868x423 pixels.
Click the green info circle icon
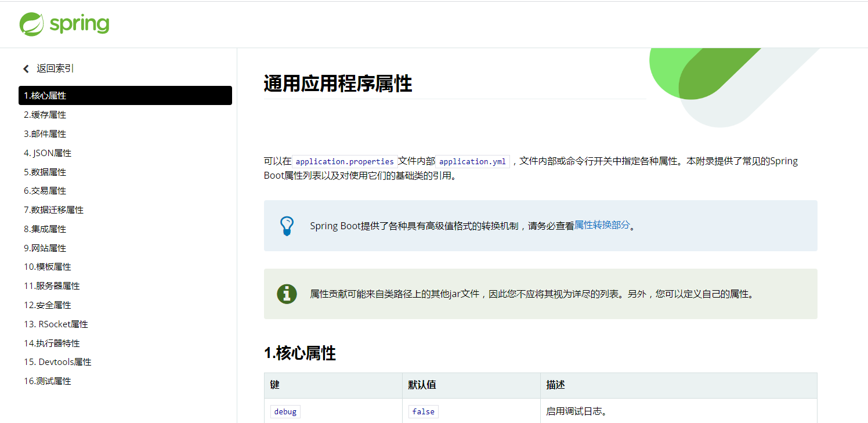[287, 294]
